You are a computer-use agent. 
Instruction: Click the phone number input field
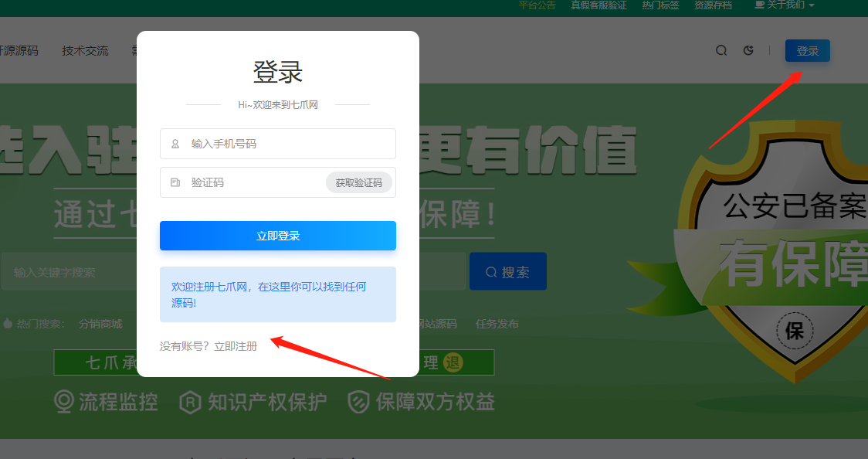tap(278, 144)
